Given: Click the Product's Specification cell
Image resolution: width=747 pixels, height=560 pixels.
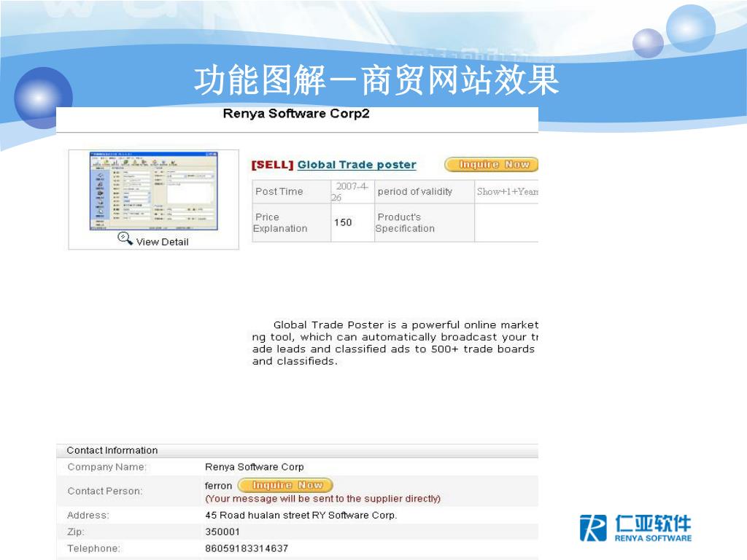Looking at the screenshot, I should [425, 223].
